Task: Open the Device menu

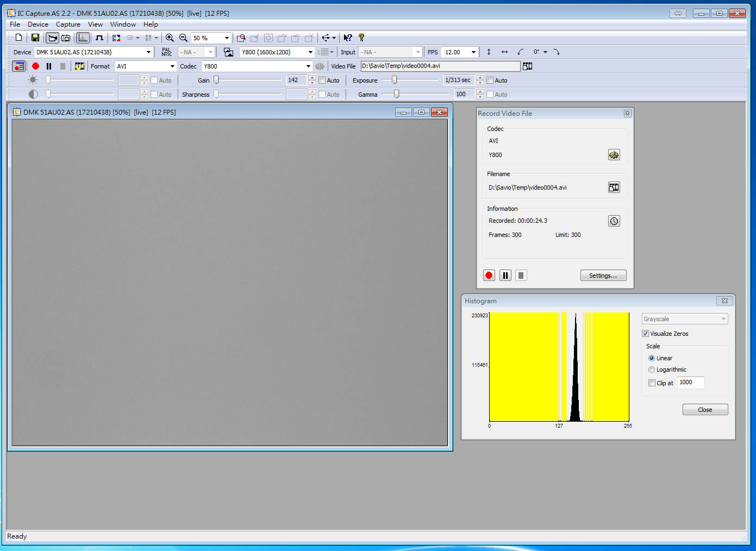Action: pyautogui.click(x=38, y=24)
